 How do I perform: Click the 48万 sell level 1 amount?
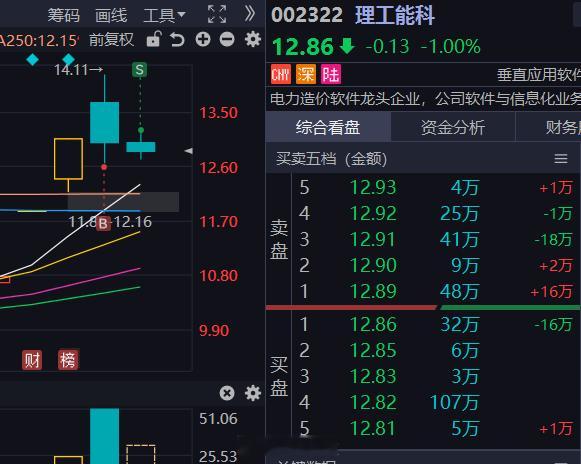coord(459,291)
